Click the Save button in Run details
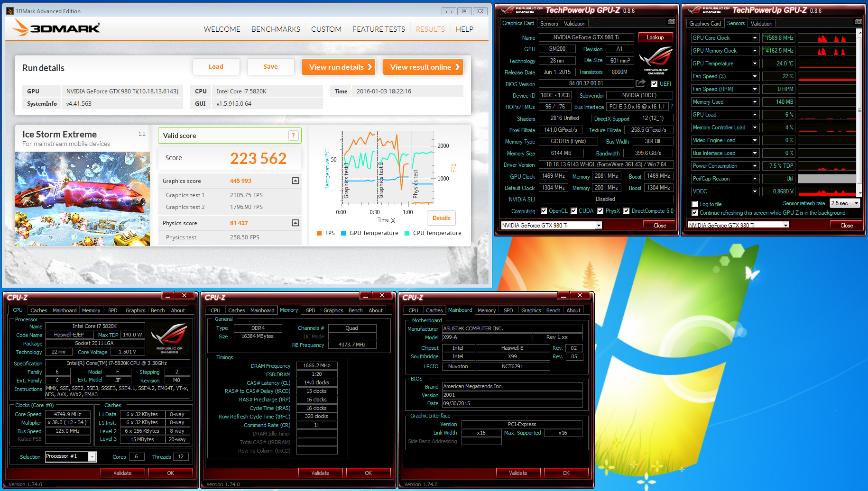Image resolution: width=868 pixels, height=491 pixels. [270, 67]
